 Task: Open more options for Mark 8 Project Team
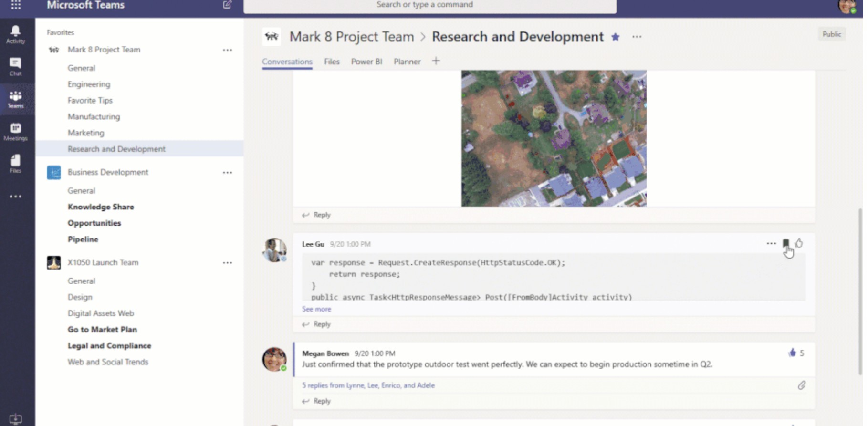[x=227, y=50]
